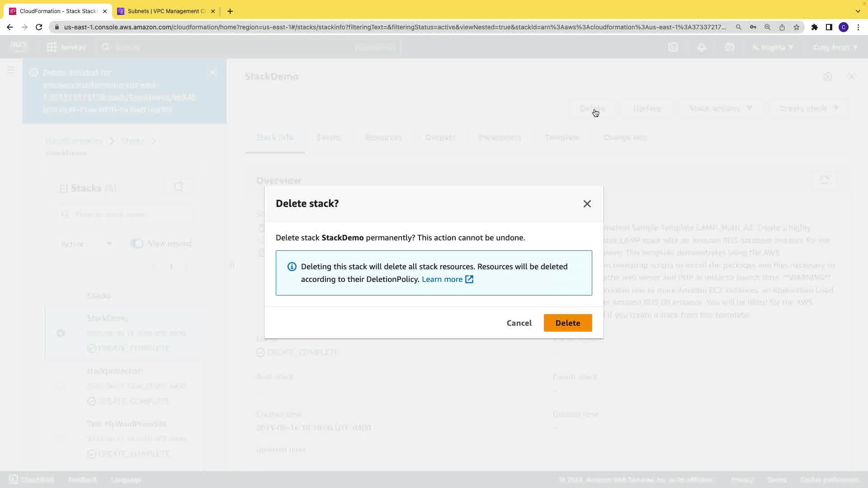Close the Delete stack dialog with X
Viewport: 868px width, 488px height.
(x=587, y=204)
